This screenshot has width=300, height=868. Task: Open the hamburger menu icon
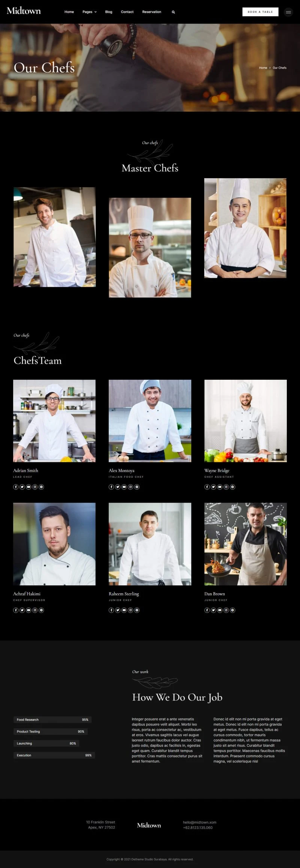[288, 12]
